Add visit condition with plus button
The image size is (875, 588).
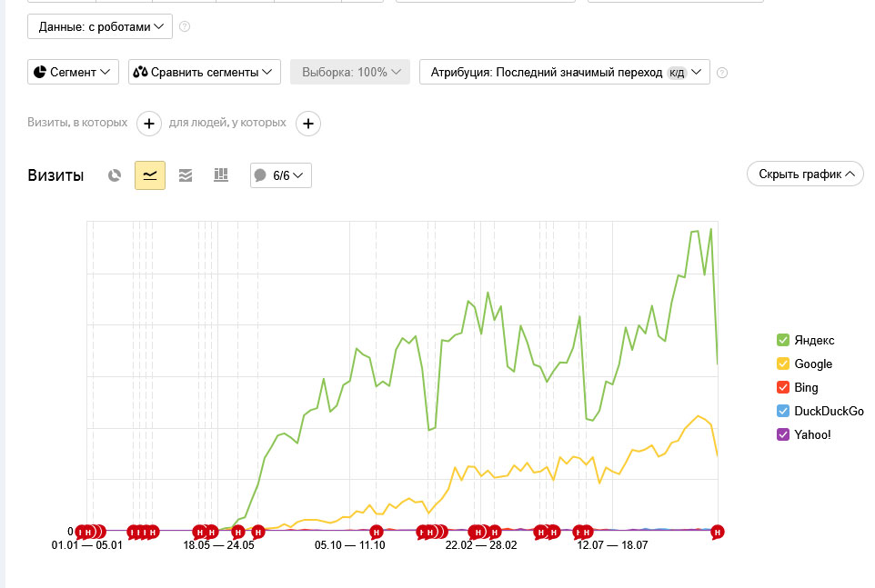(149, 123)
